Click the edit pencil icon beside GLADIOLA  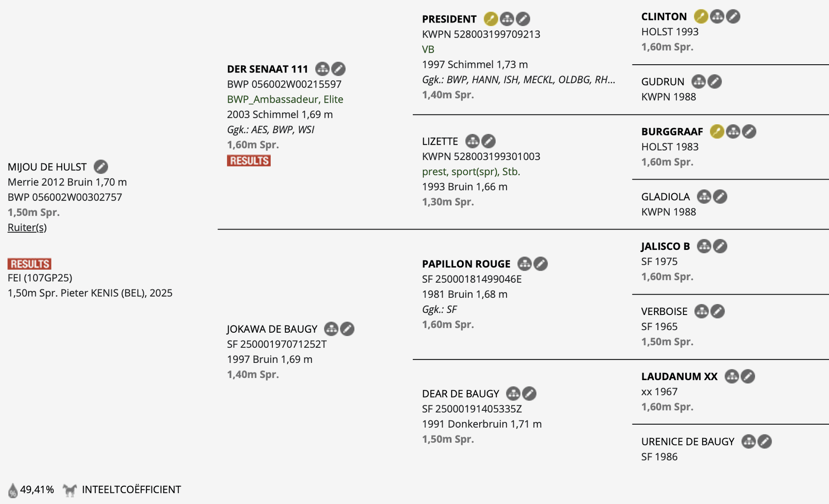coord(720,196)
